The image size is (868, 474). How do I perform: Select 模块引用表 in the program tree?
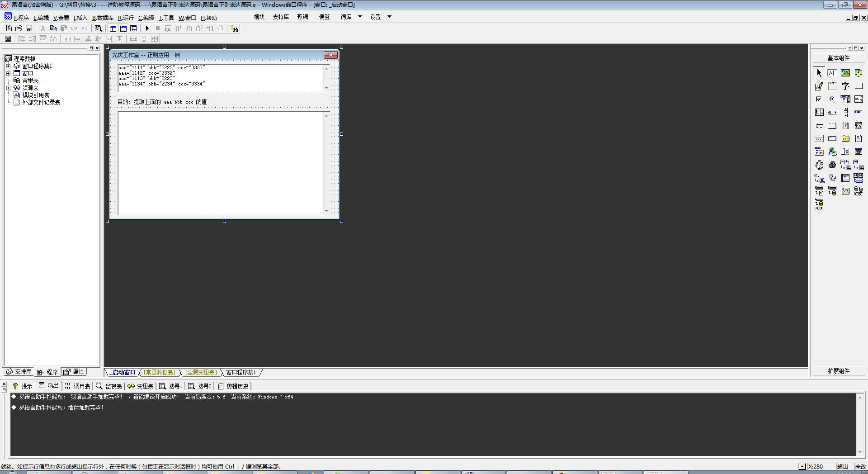click(x=36, y=95)
